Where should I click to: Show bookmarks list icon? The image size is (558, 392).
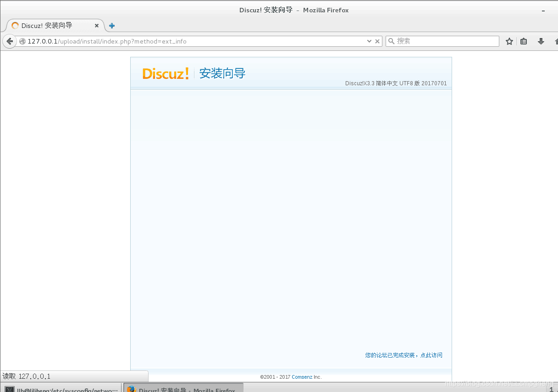click(x=524, y=41)
